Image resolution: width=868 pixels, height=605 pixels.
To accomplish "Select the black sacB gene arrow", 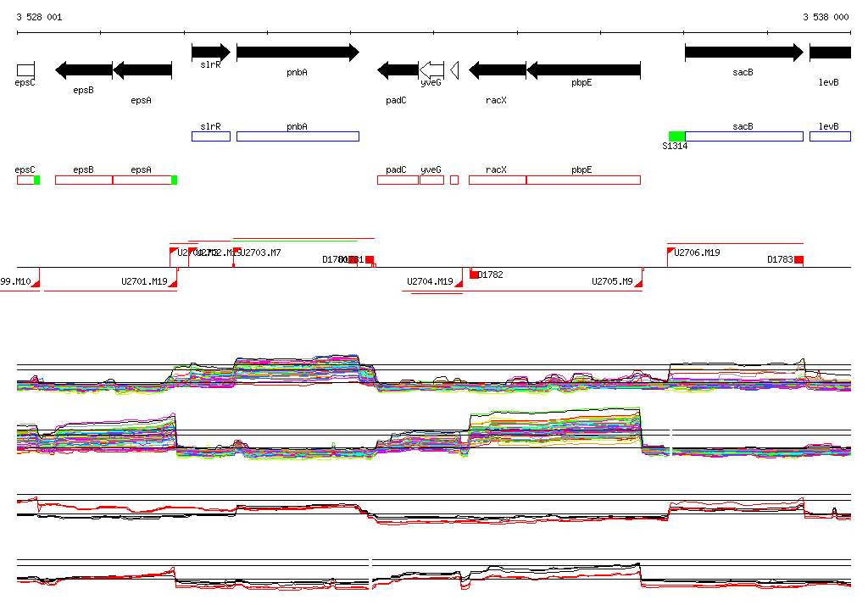I will [744, 53].
